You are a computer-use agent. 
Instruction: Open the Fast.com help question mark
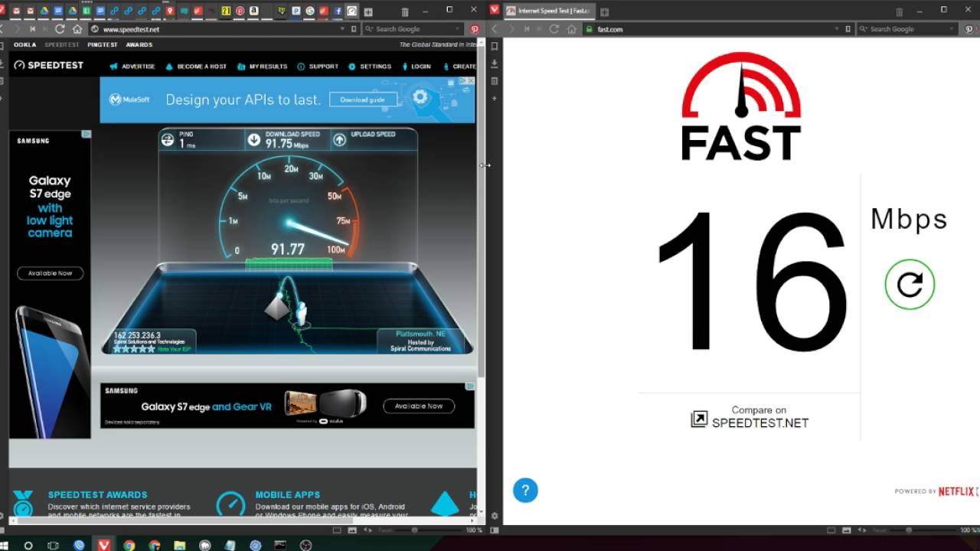click(x=525, y=491)
